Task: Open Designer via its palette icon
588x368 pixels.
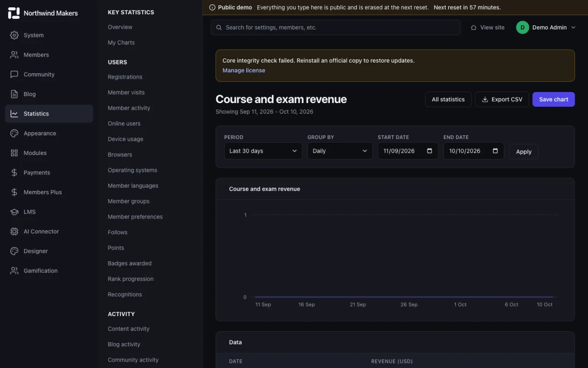Action: (x=14, y=251)
